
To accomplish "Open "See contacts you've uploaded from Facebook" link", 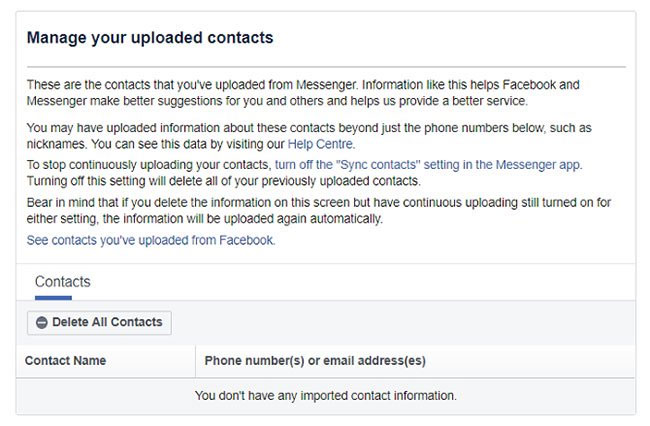I will pyautogui.click(x=150, y=240).
